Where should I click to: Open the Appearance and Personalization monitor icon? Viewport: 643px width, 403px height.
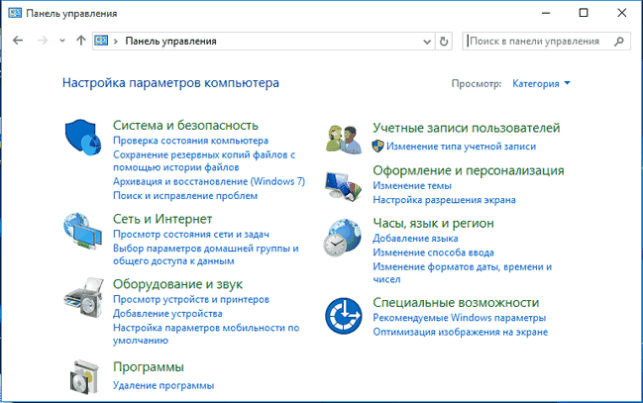tap(344, 187)
